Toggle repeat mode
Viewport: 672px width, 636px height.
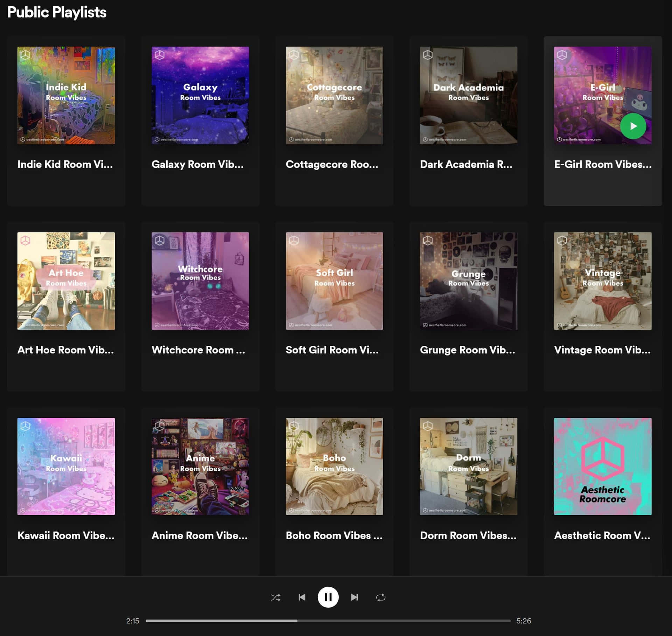click(380, 597)
